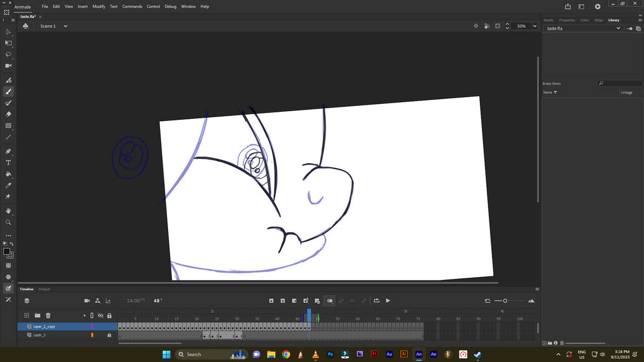Click the swap stroke and fill colors icon
This screenshot has height=362, width=644.
tap(11, 244)
